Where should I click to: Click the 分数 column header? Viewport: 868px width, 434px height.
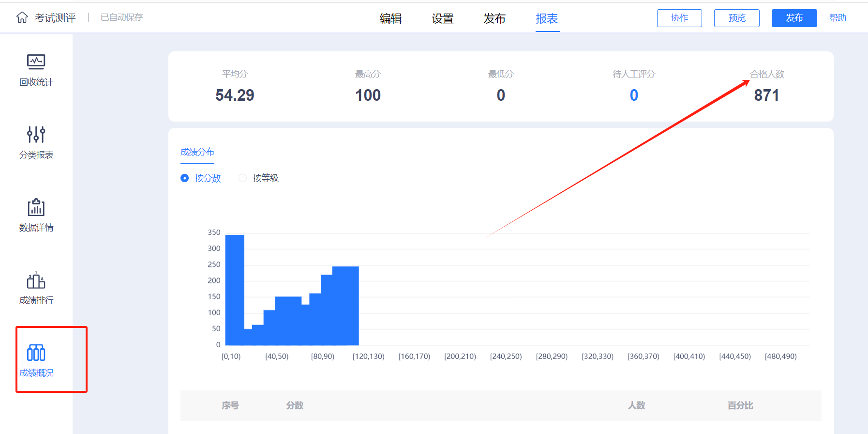(x=295, y=405)
